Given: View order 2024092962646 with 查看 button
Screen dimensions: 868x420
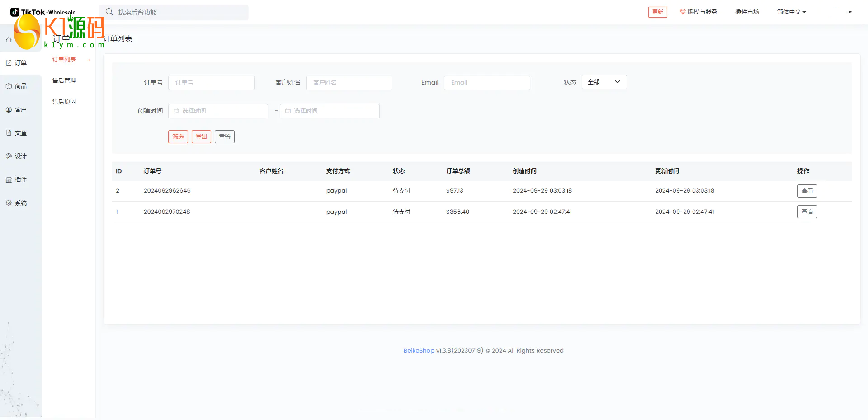Looking at the screenshot, I should (x=807, y=191).
